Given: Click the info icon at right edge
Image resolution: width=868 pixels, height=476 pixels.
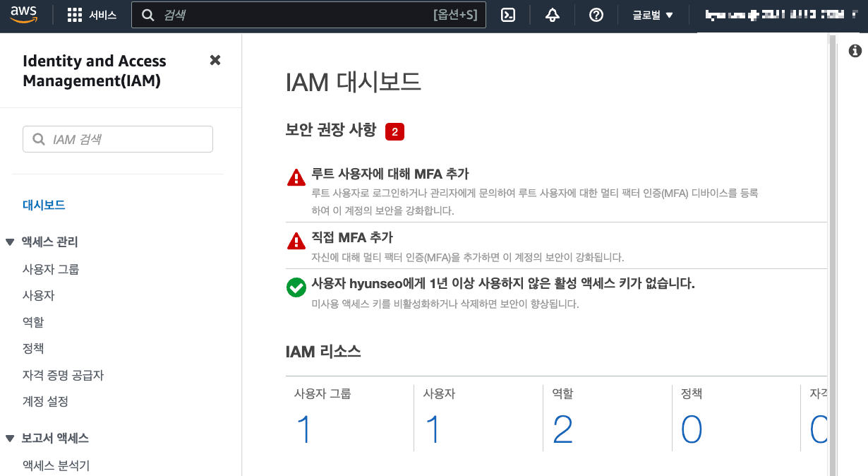Looking at the screenshot, I should [x=855, y=51].
